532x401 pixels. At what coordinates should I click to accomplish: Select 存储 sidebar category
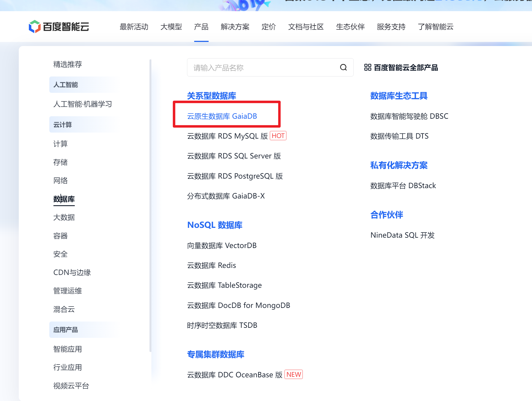tap(60, 162)
